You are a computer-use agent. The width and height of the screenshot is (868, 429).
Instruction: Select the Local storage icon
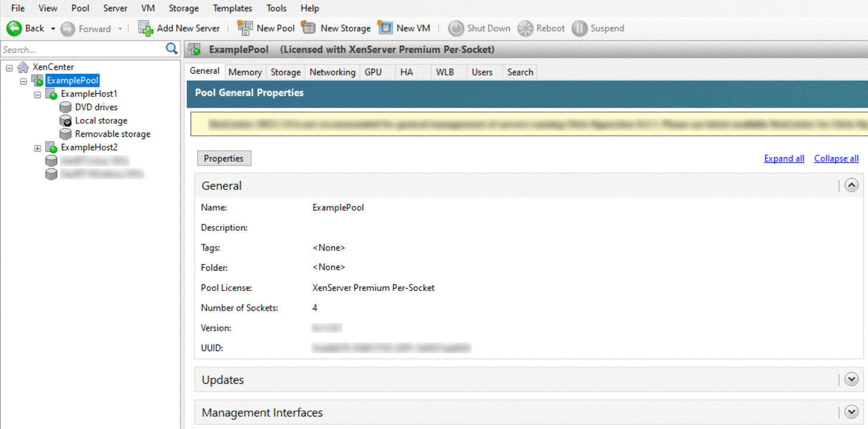[65, 120]
